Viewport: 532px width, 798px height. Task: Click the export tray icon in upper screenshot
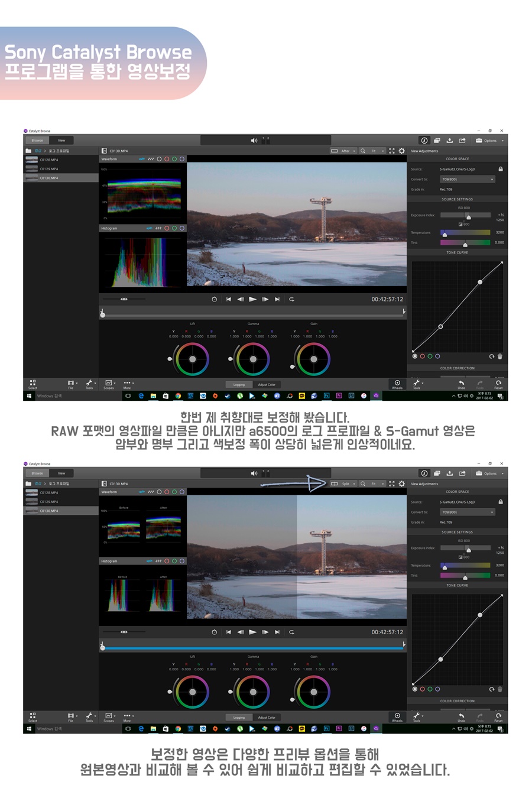click(x=449, y=141)
